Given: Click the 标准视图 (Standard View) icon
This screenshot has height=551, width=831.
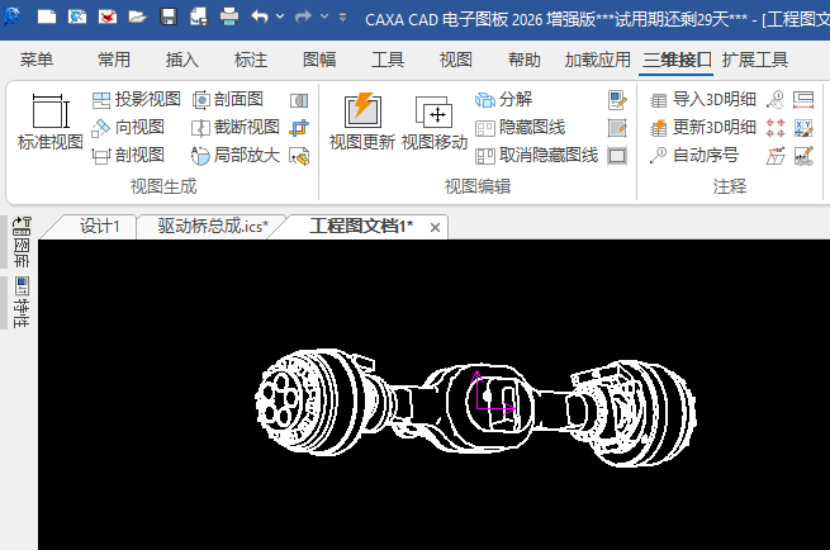Looking at the screenshot, I should point(50,112).
